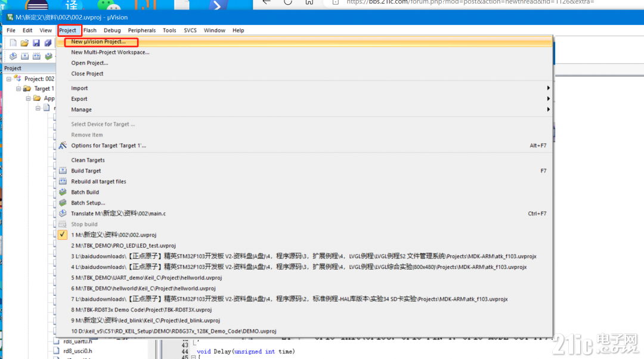
Task: Click the Build icon in the build toolbar
Action: [25, 56]
